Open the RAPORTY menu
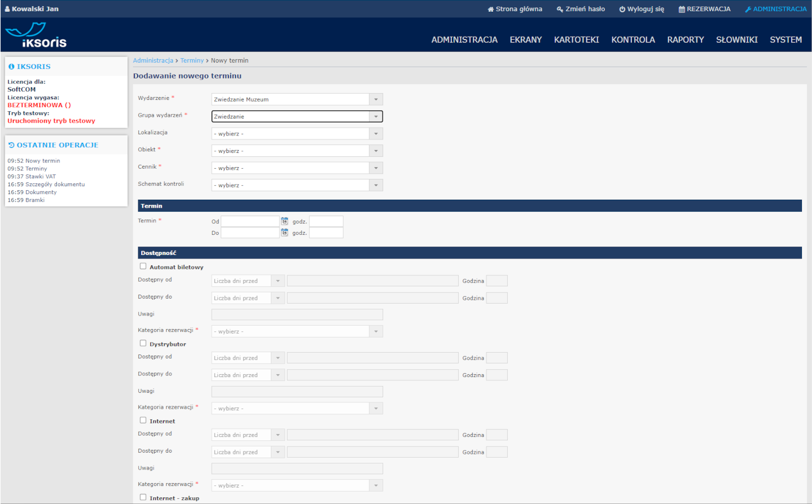 [x=685, y=40]
